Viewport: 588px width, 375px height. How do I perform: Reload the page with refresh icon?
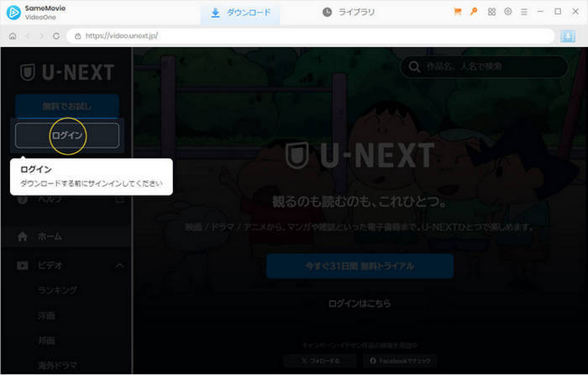tap(56, 36)
